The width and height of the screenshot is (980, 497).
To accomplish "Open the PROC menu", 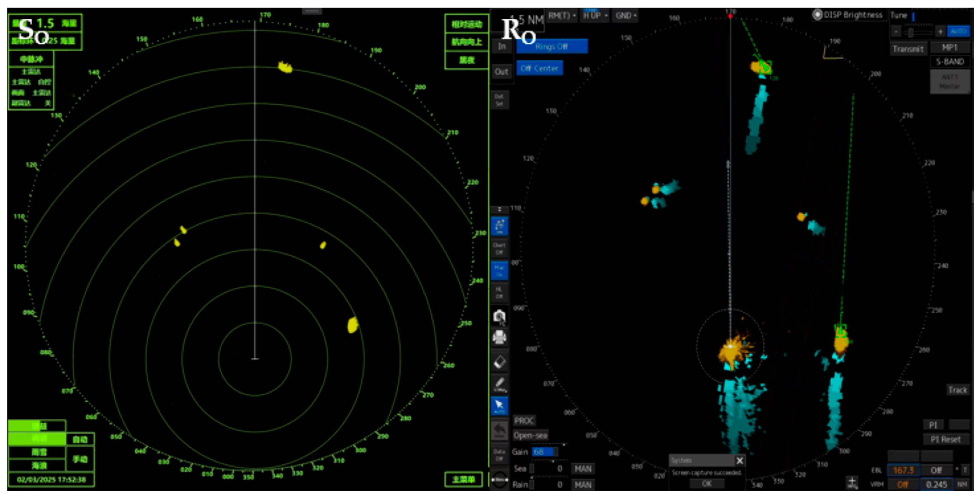I will click(524, 420).
